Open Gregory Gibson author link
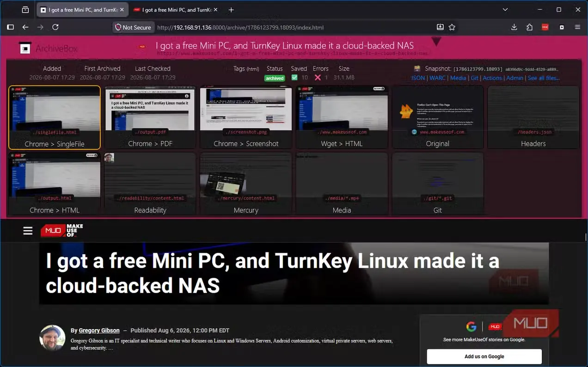 [99, 330]
